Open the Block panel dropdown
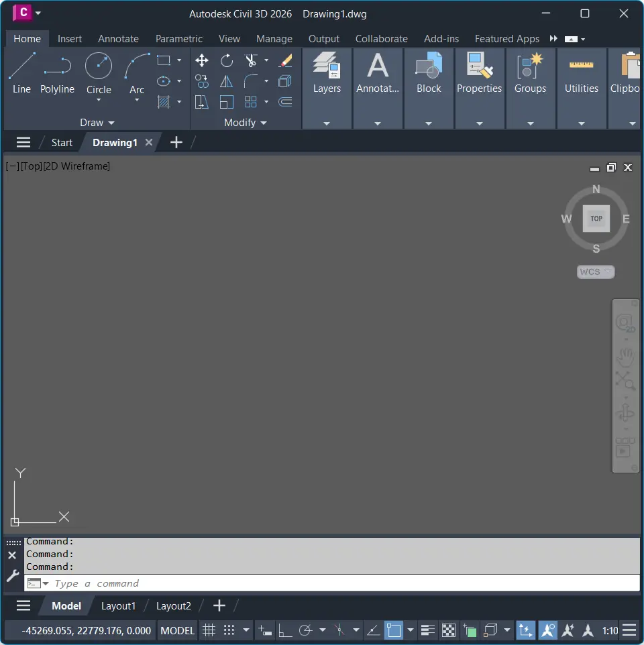This screenshot has height=645, width=644. [x=429, y=123]
